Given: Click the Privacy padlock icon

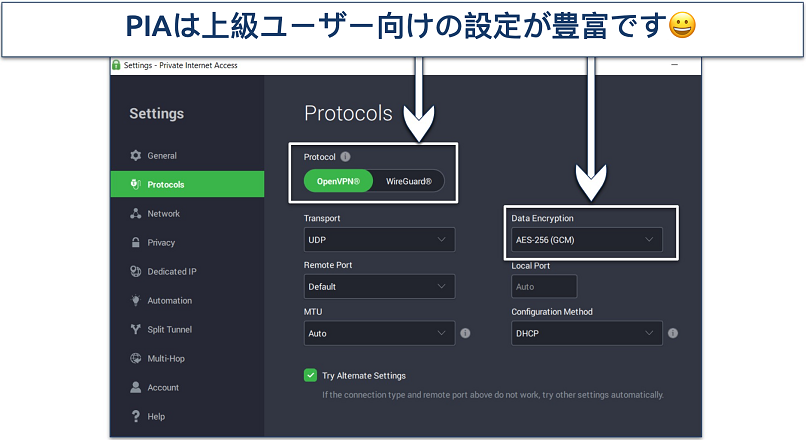Looking at the screenshot, I should (136, 243).
